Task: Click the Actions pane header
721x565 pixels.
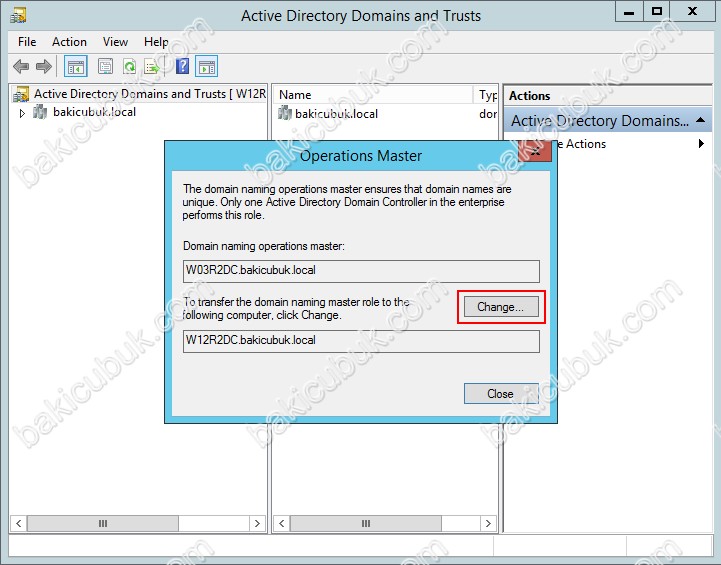Action: pyautogui.click(x=607, y=96)
